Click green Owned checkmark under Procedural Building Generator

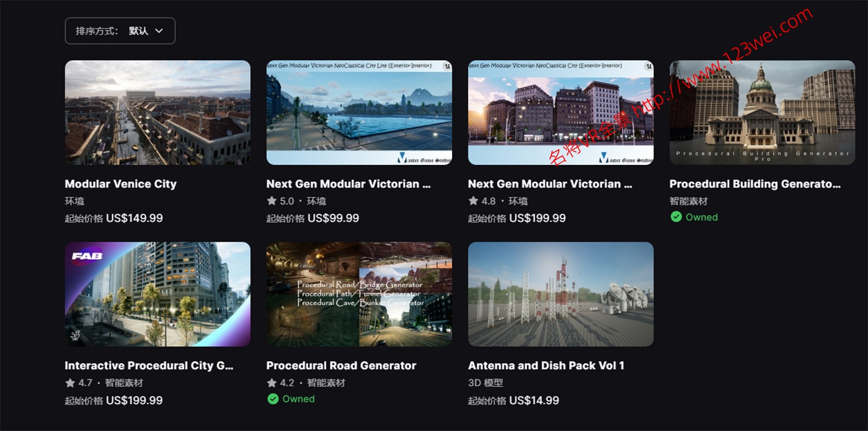pos(676,217)
